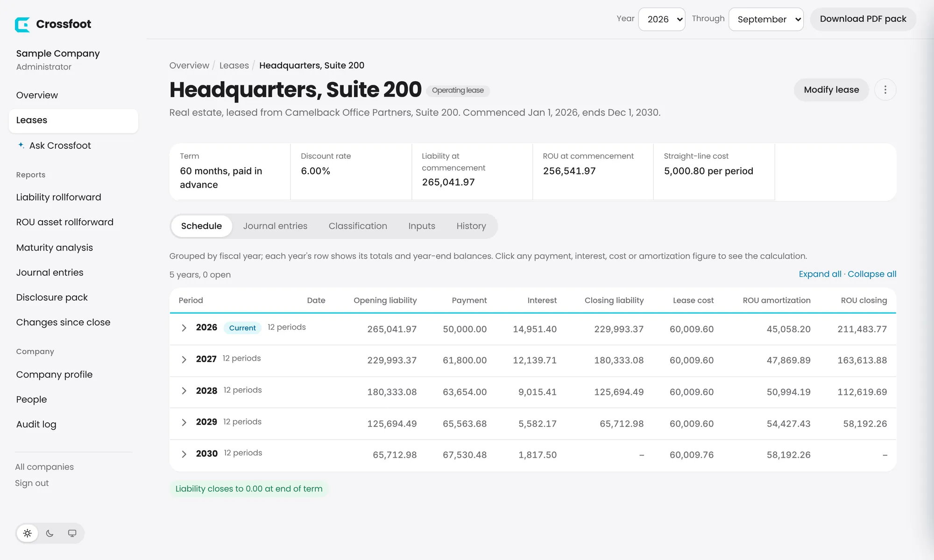Expand the 2028 fiscal year row
The width and height of the screenshot is (934, 560).
pos(184,391)
